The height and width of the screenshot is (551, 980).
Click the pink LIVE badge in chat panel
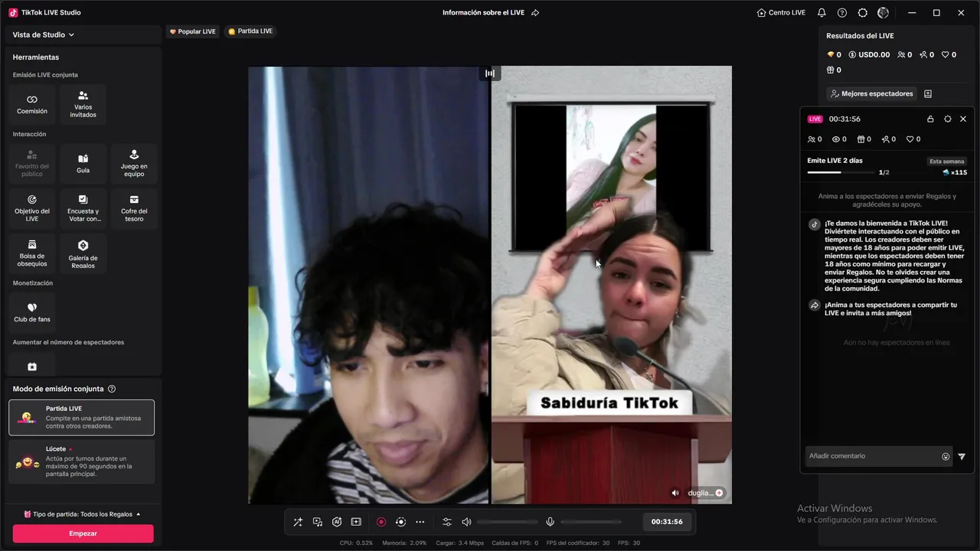pyautogui.click(x=815, y=119)
